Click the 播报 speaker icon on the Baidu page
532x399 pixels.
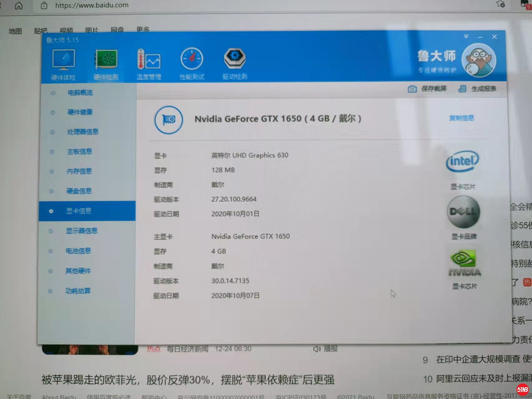pos(317,349)
